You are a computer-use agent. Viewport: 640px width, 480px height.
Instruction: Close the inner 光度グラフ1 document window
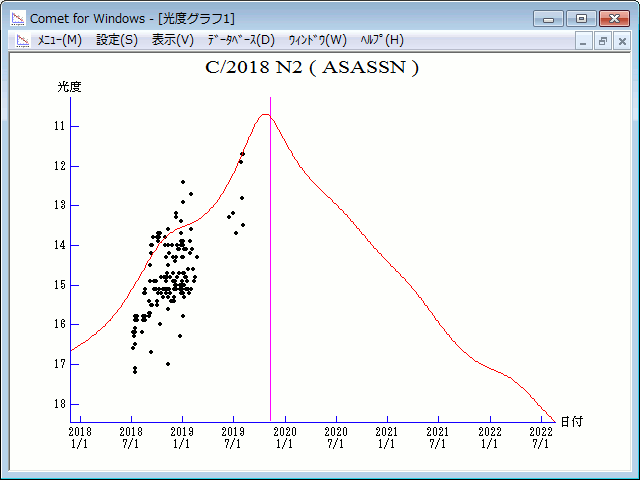point(621,41)
